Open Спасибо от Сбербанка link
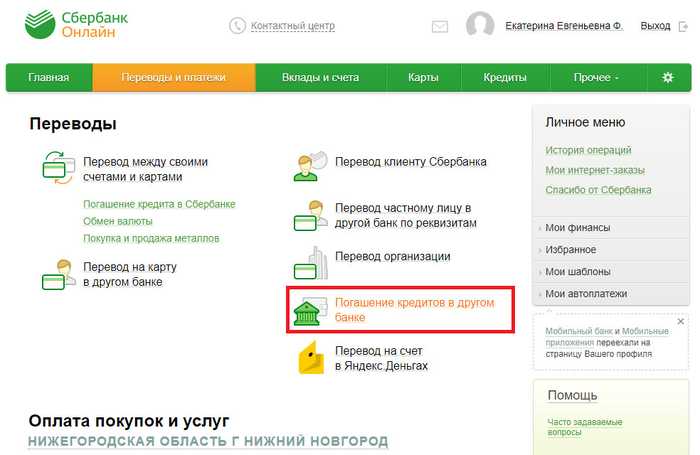 598,190
